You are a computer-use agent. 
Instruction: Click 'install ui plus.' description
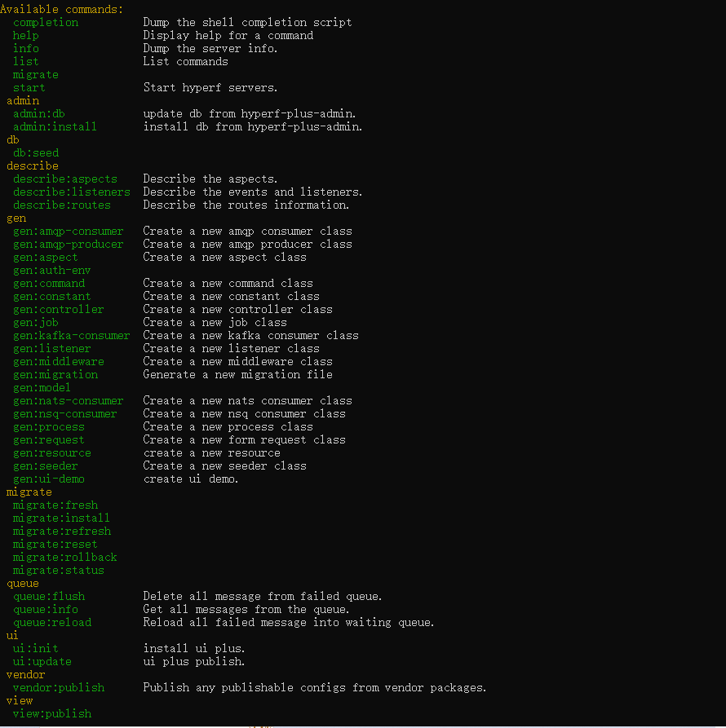(x=194, y=648)
